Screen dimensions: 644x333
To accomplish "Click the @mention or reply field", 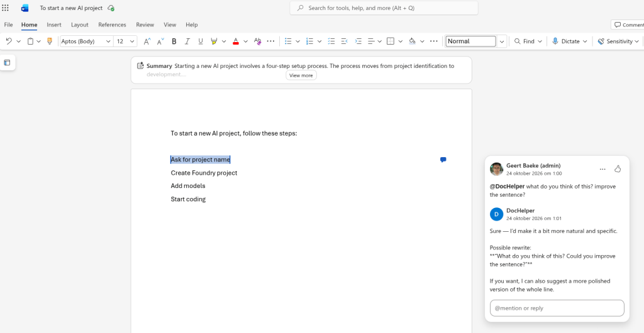I will click(x=557, y=308).
